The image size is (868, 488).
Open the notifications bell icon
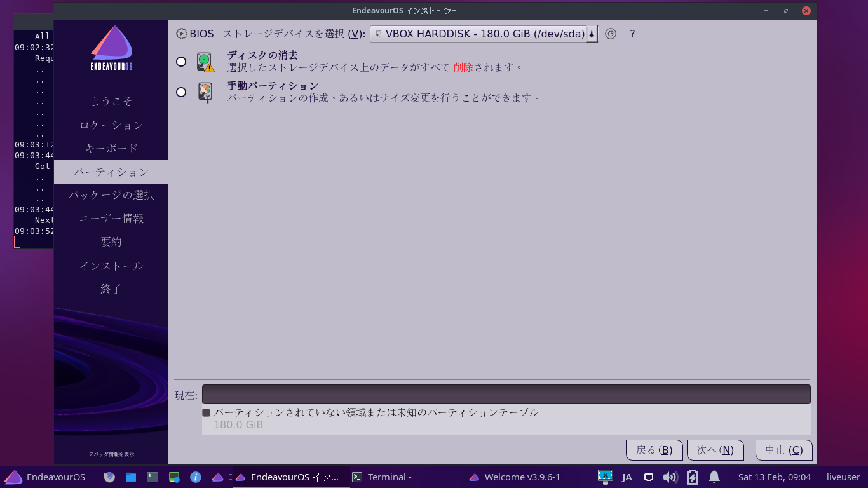pos(714,477)
